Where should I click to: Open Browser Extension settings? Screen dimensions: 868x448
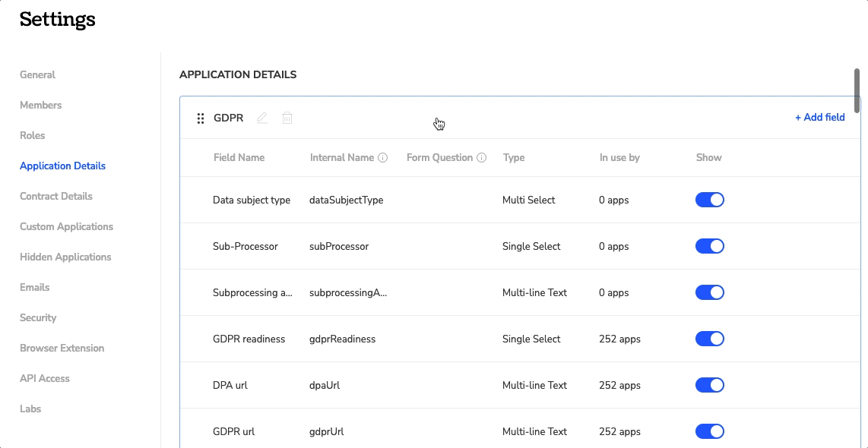62,349
